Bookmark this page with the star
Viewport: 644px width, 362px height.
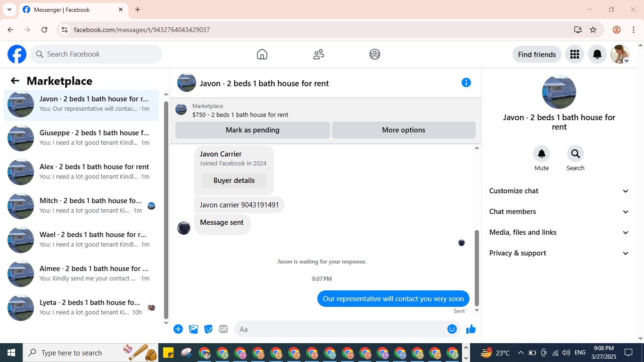[593, 30]
